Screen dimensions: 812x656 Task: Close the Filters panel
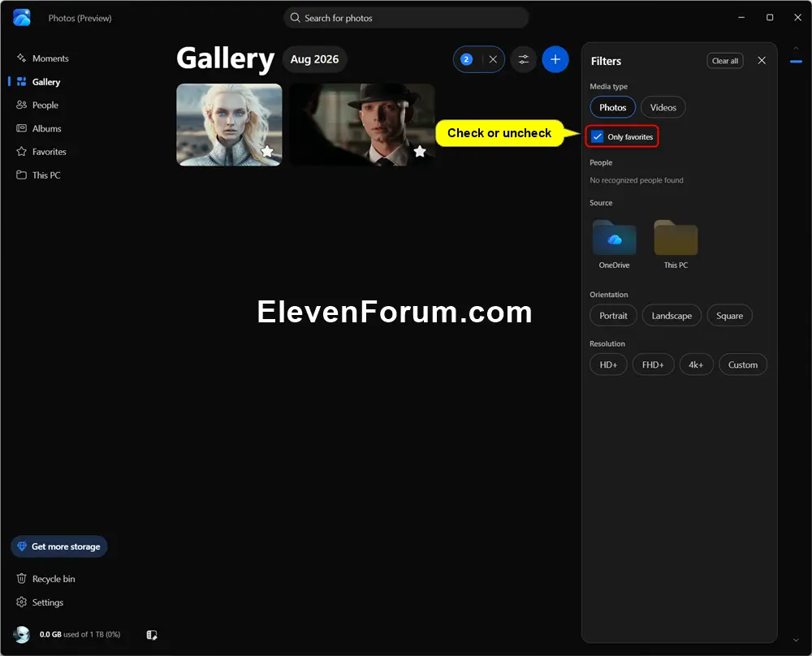[762, 61]
